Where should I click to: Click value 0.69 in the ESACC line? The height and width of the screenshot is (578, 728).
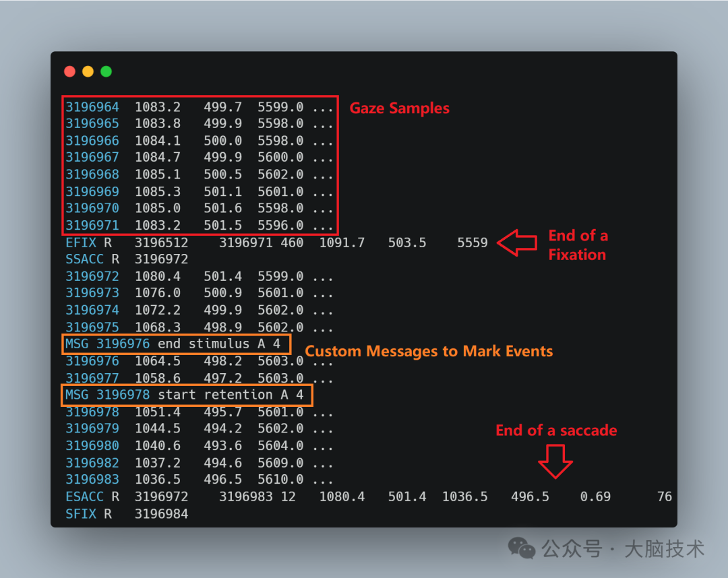tap(595, 496)
